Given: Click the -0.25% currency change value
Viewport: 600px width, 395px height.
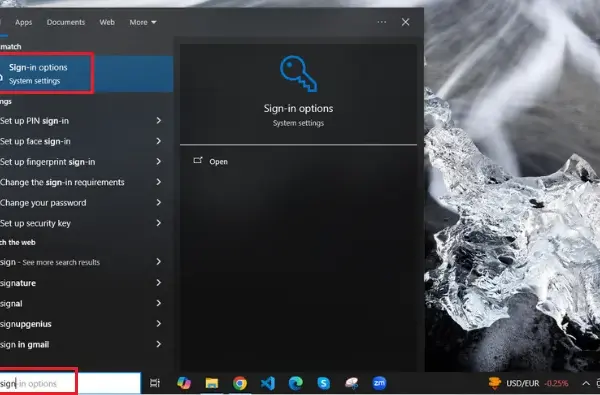Looking at the screenshot, I should (x=556, y=383).
